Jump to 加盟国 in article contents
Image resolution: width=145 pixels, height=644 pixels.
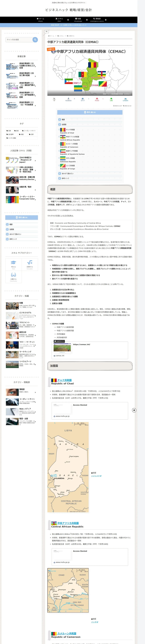[64, 125]
